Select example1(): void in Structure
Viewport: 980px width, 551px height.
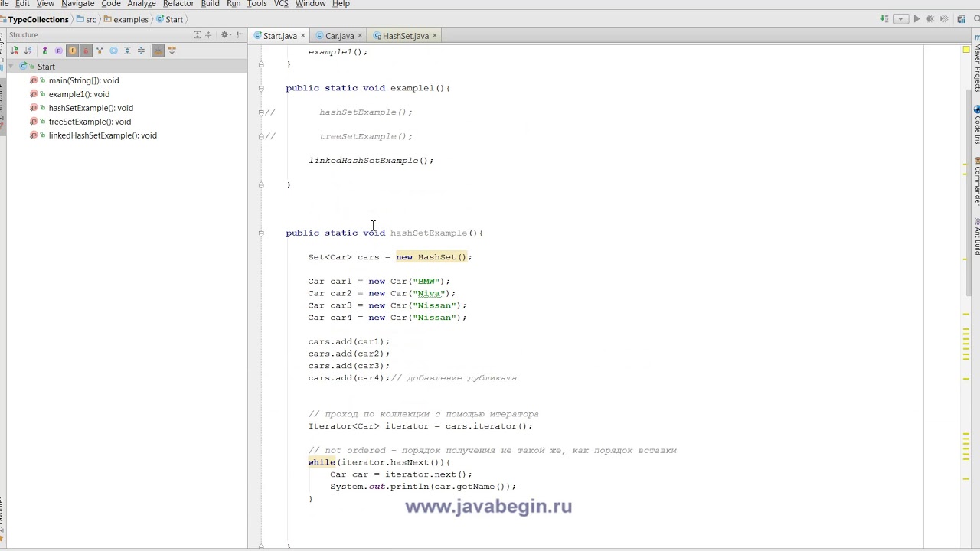[x=79, y=94]
